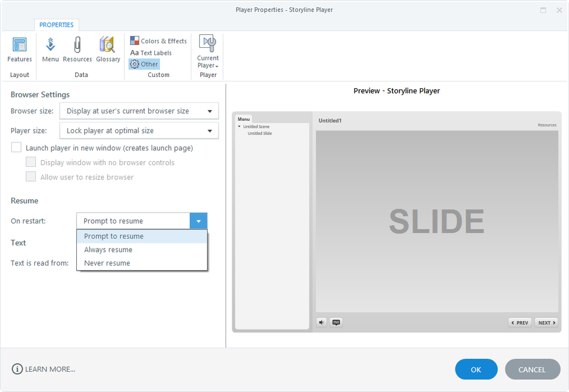
Task: Collapse the Untitled Scene tree item
Action: pyautogui.click(x=239, y=126)
